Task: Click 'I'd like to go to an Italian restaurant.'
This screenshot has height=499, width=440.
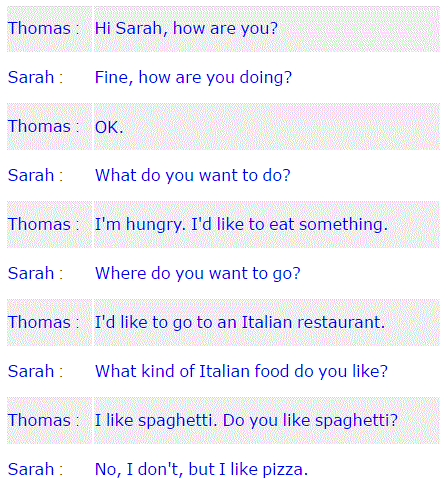Action: tap(240, 322)
